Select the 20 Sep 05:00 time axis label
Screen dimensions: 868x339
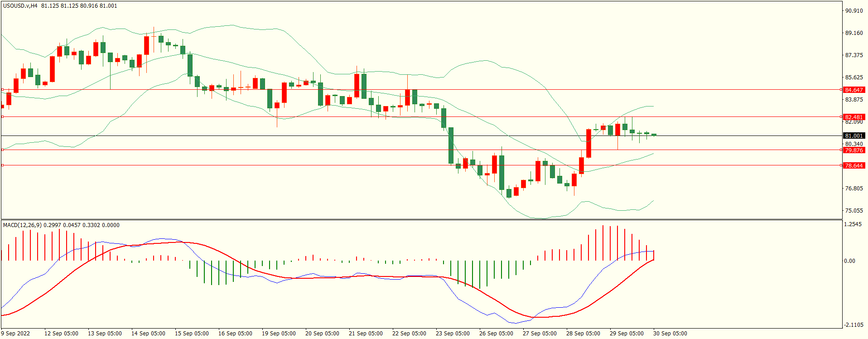[322, 333]
